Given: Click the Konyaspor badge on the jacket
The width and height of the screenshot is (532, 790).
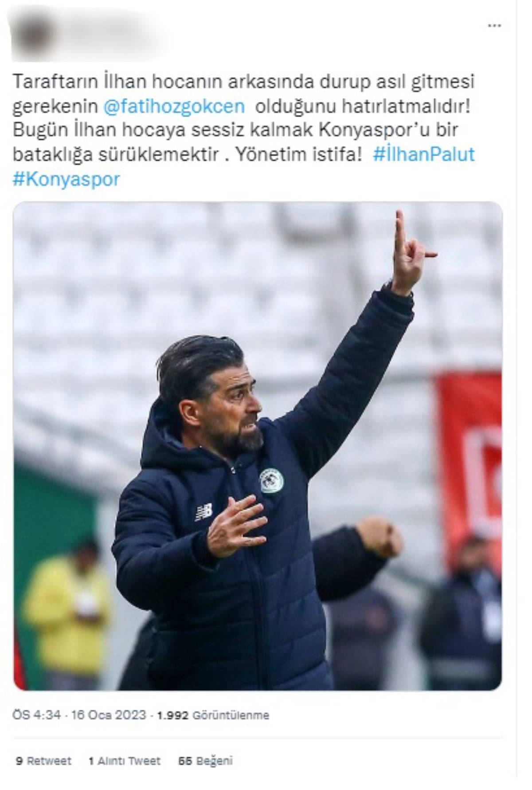Looking at the screenshot, I should tap(269, 481).
